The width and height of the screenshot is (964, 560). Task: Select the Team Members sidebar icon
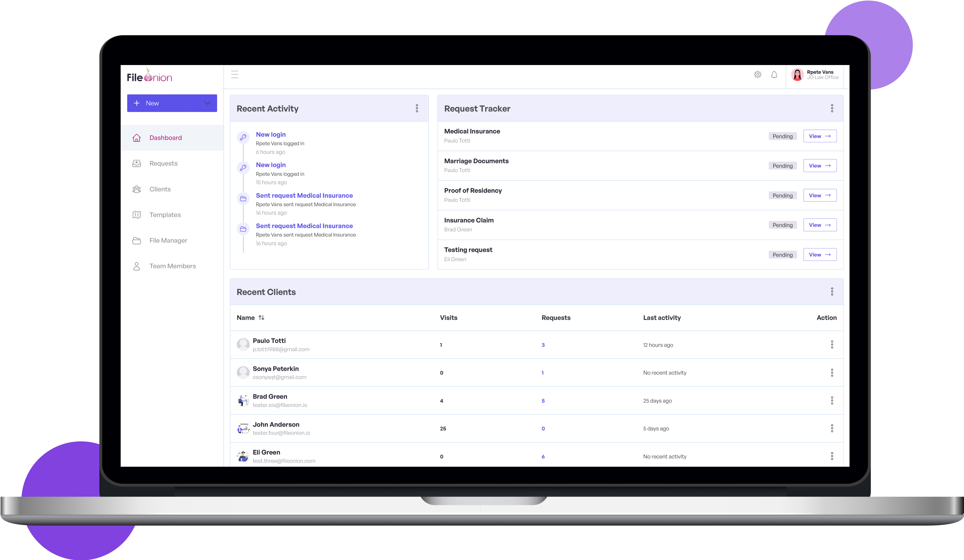[137, 266]
